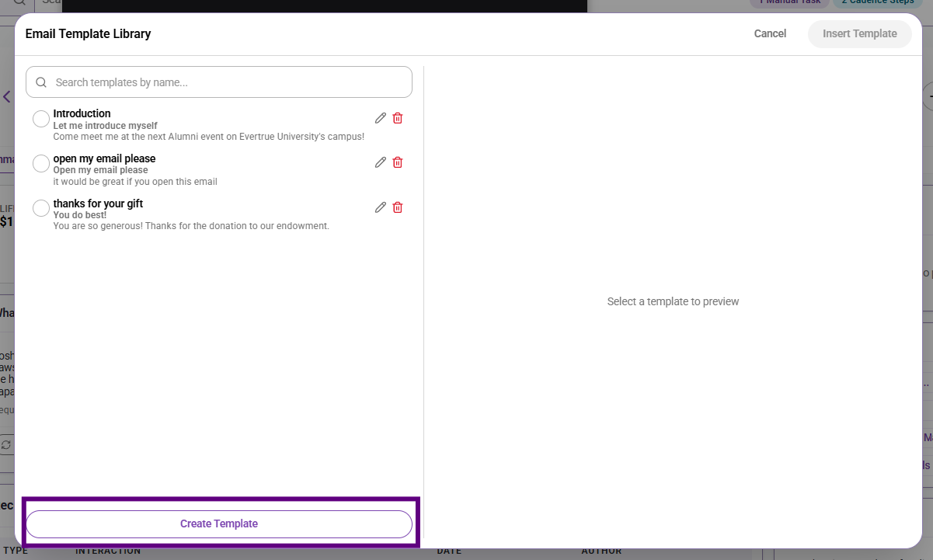The height and width of the screenshot is (560, 933).
Task: Delete the 'thanks for your gift' template
Action: click(x=398, y=207)
